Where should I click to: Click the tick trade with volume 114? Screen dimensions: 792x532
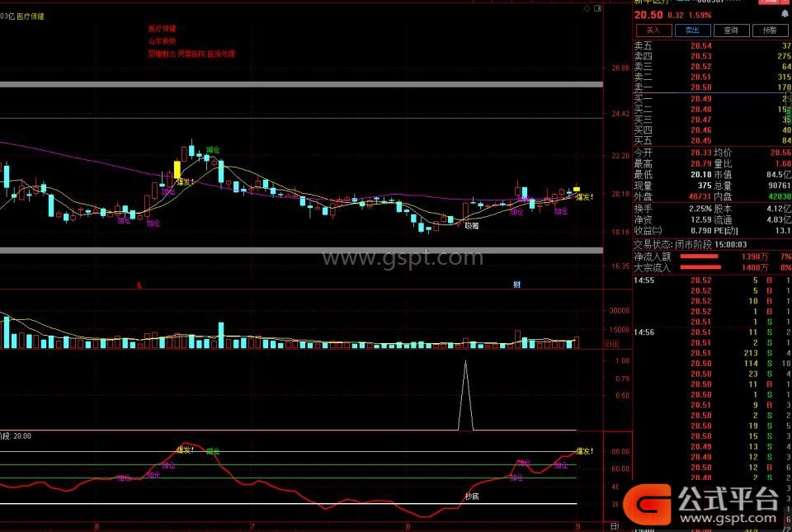751,364
